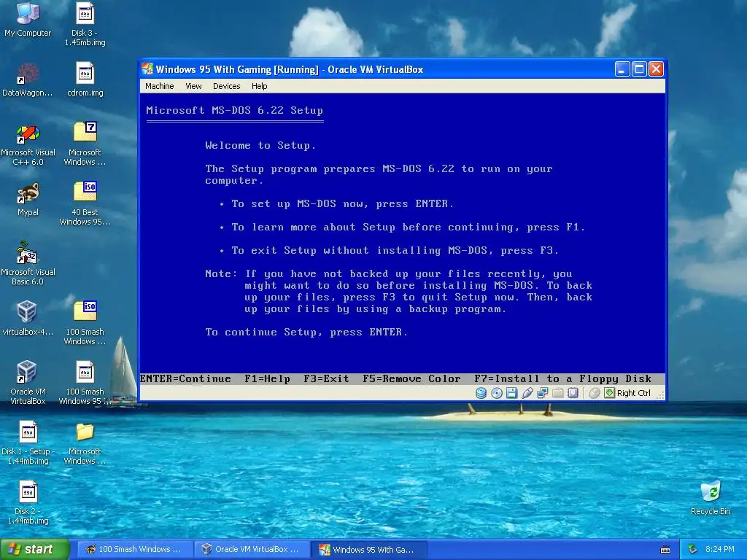
Task: Click the 8:24 PM clock
Action: (x=719, y=550)
